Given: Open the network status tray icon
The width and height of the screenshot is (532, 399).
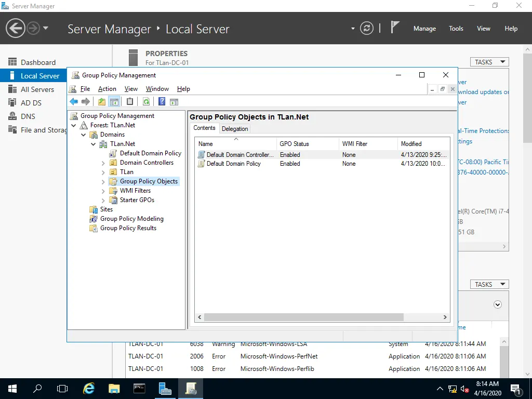Looking at the screenshot, I should click(453, 389).
